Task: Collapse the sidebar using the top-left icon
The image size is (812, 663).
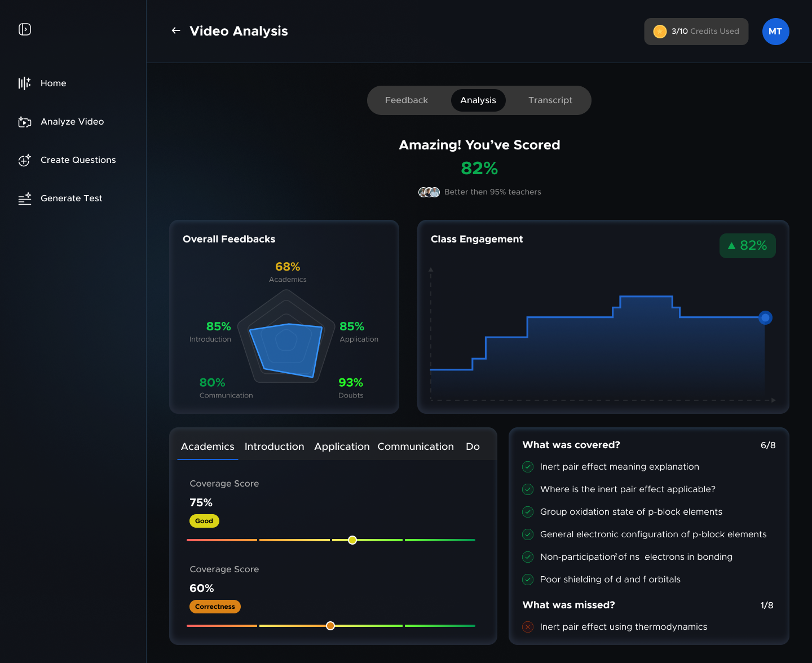Action: pos(25,29)
